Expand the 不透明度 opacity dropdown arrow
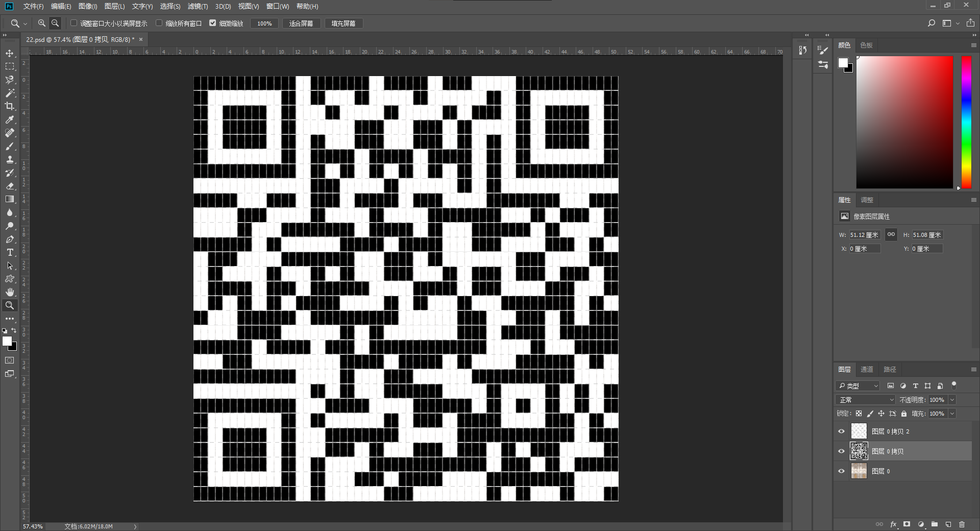This screenshot has width=980, height=531. click(952, 400)
